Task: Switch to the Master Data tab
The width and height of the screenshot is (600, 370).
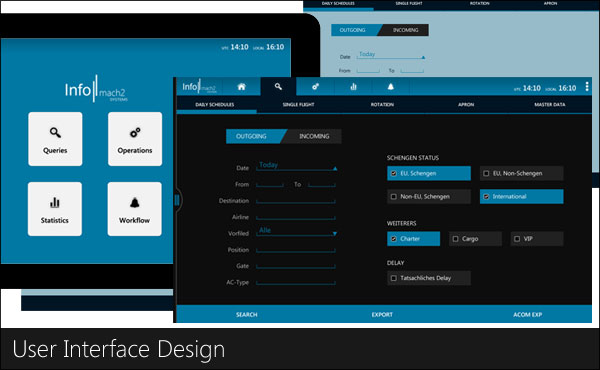Action: (549, 104)
